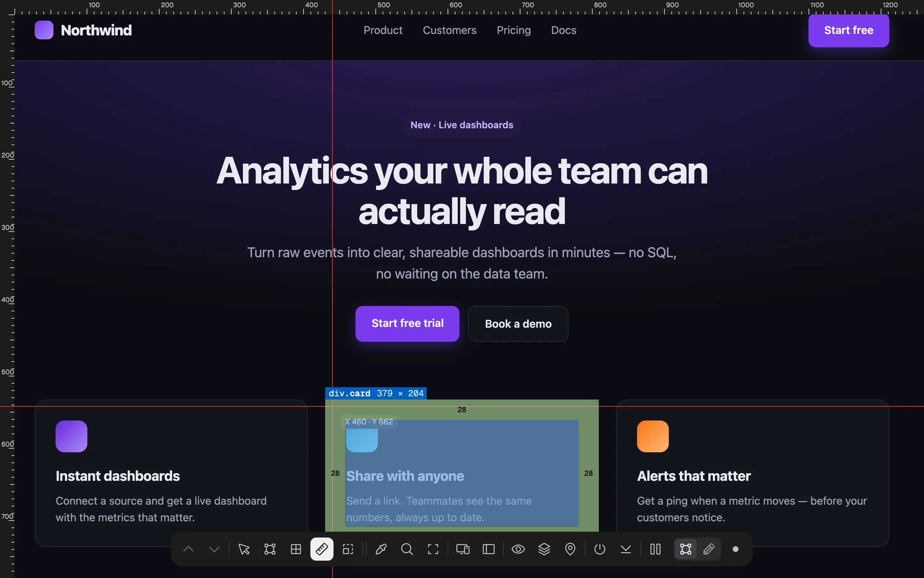924x578 pixels.
Task: Click the two-column pause-style icon
Action: (x=655, y=549)
